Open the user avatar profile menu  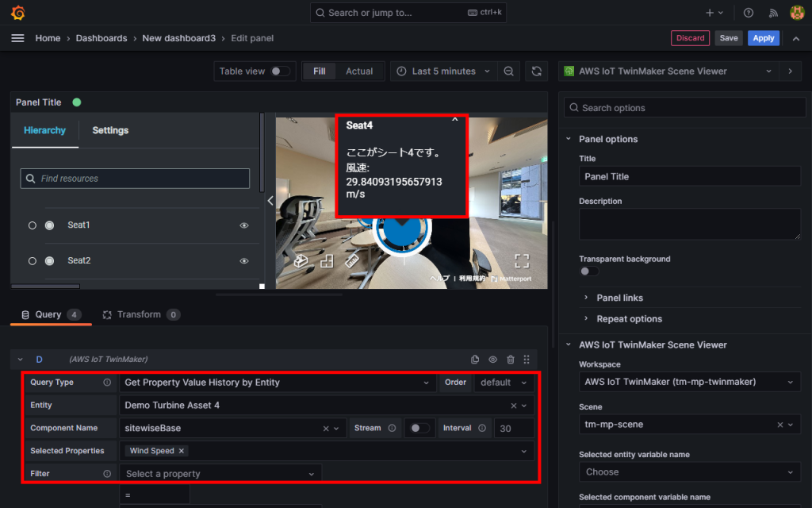click(797, 13)
